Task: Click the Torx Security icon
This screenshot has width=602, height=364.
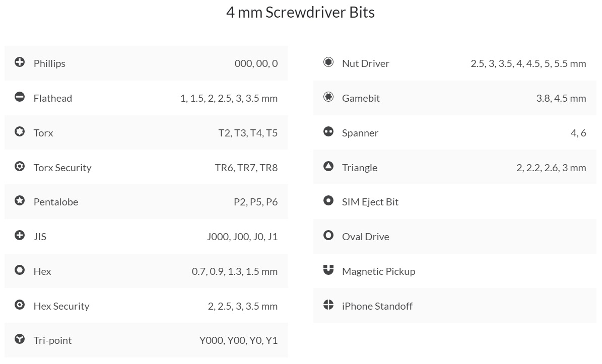Action: coord(20,167)
